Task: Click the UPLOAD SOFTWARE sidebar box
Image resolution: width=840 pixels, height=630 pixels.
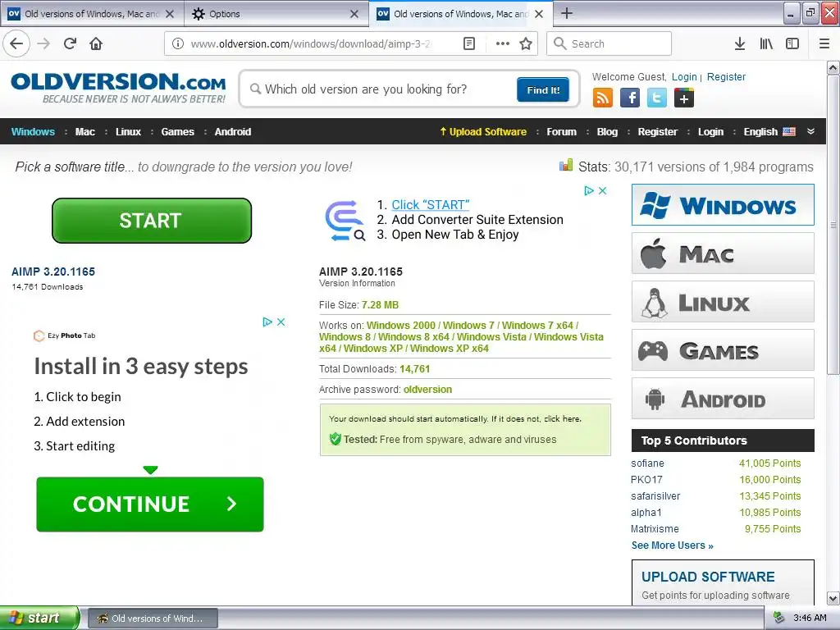Action: (723, 583)
